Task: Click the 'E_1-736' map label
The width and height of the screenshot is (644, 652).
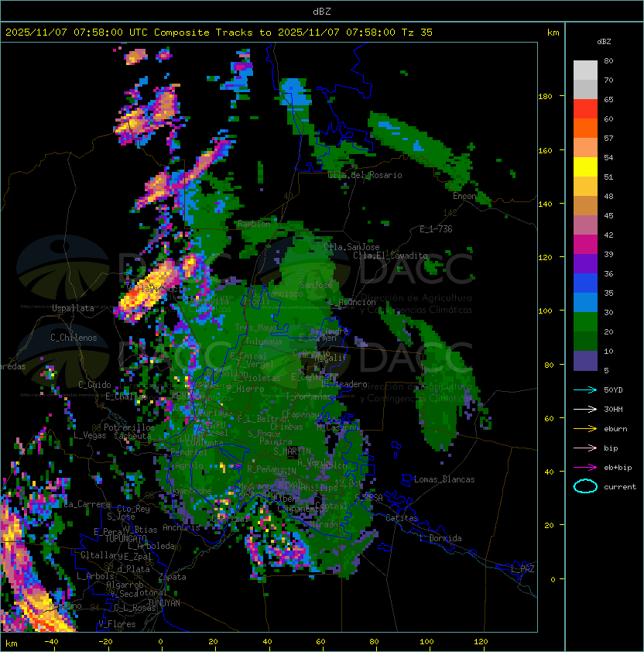Action: pos(436,228)
